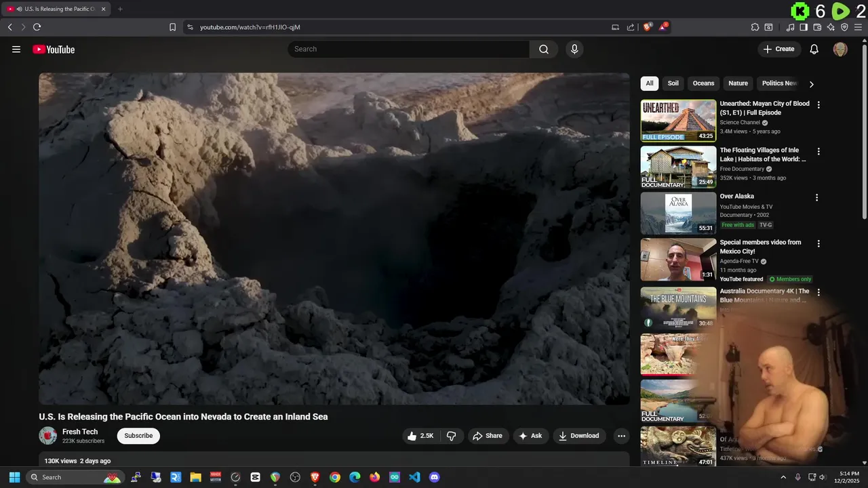Select the Nature filter chip
The width and height of the screenshot is (868, 488).
[x=738, y=83]
